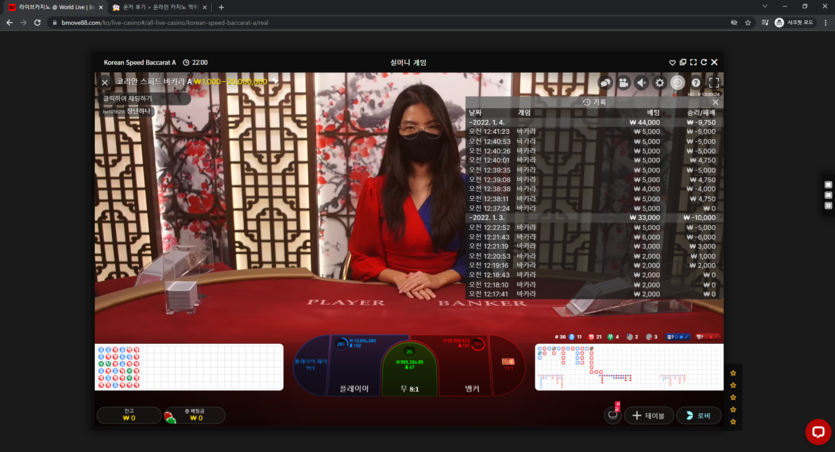This screenshot has width=835, height=452.
Task: Bet on 뱅커 area
Action: point(465,367)
